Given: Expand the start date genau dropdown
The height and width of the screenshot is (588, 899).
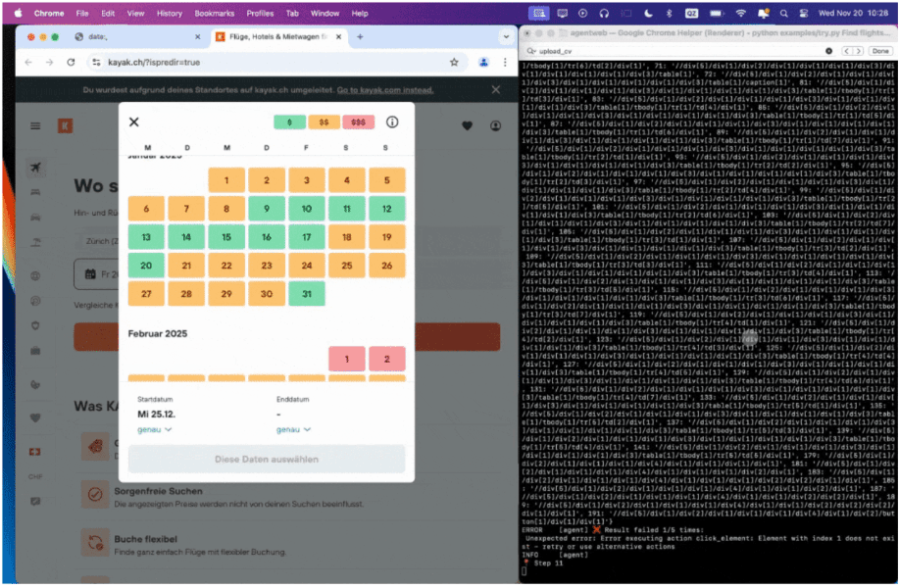Looking at the screenshot, I should click(x=154, y=430).
